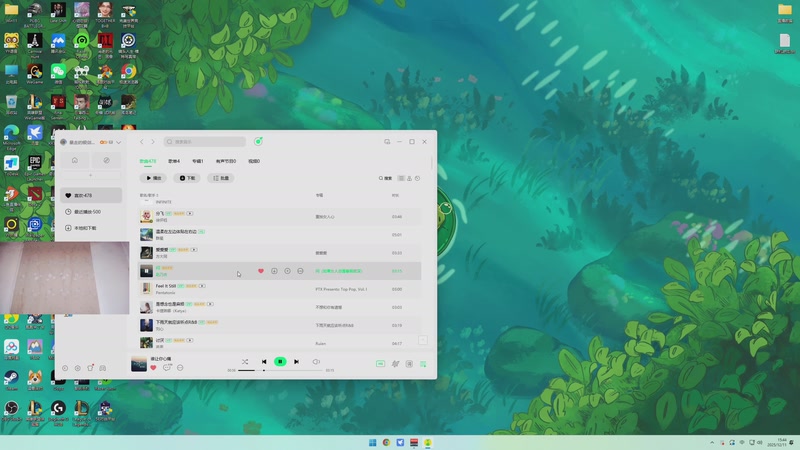
Task: Click the song list vertical scrollbar
Action: [432, 163]
